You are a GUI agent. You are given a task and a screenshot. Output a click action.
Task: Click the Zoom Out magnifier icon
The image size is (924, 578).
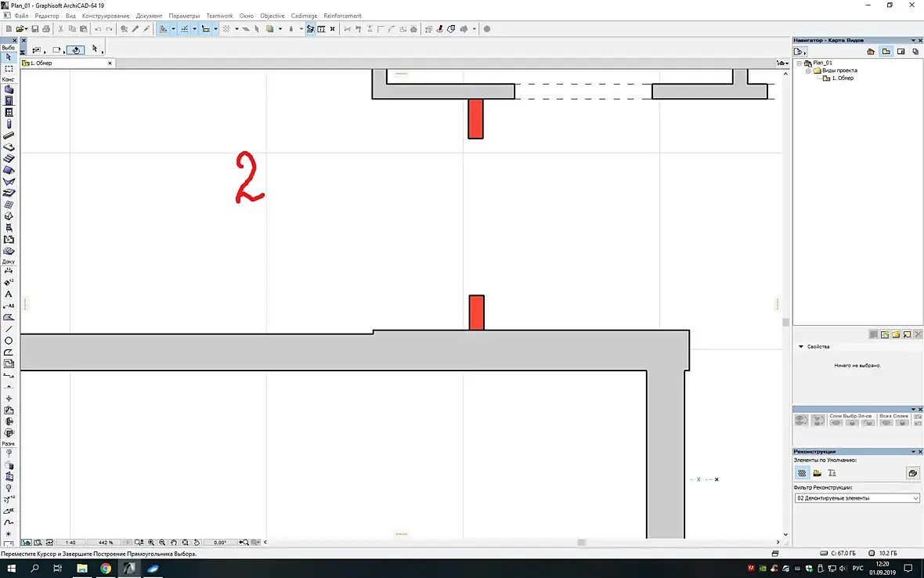[x=162, y=542]
